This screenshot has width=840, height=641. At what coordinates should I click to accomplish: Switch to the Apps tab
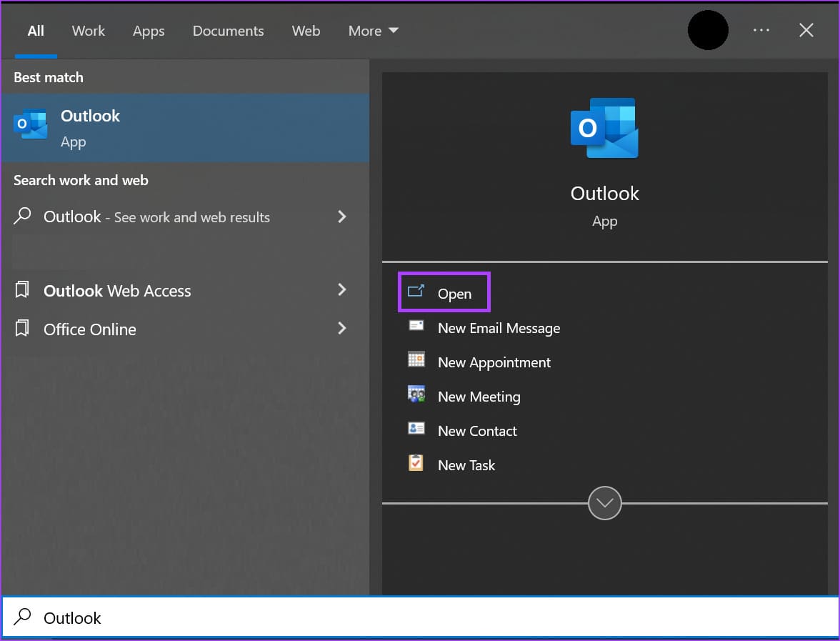pyautogui.click(x=149, y=31)
